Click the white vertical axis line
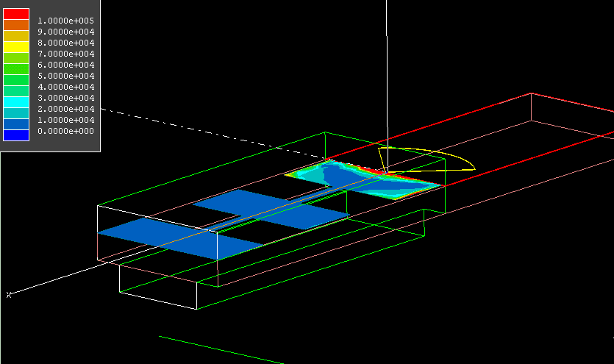Viewport: 614px width, 364px height. pyautogui.click(x=387, y=74)
